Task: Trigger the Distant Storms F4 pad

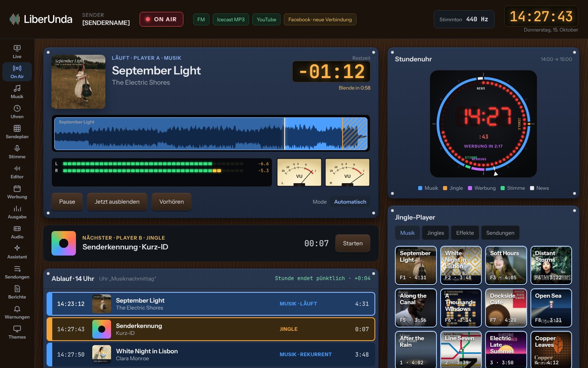Action: click(551, 265)
